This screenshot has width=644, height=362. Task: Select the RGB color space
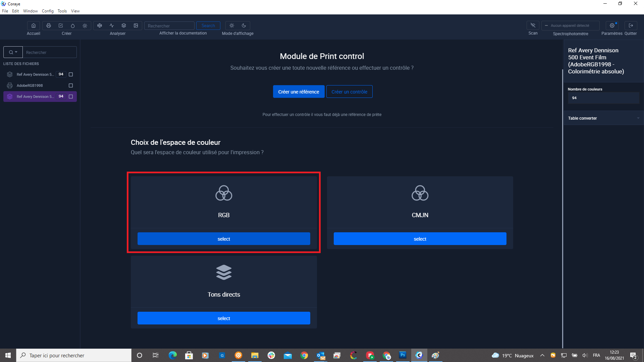tap(224, 239)
